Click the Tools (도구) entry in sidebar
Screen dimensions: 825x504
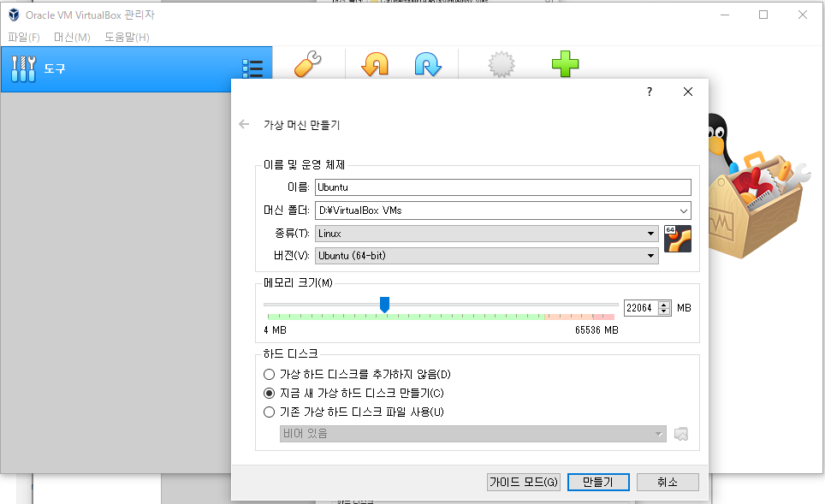point(137,69)
